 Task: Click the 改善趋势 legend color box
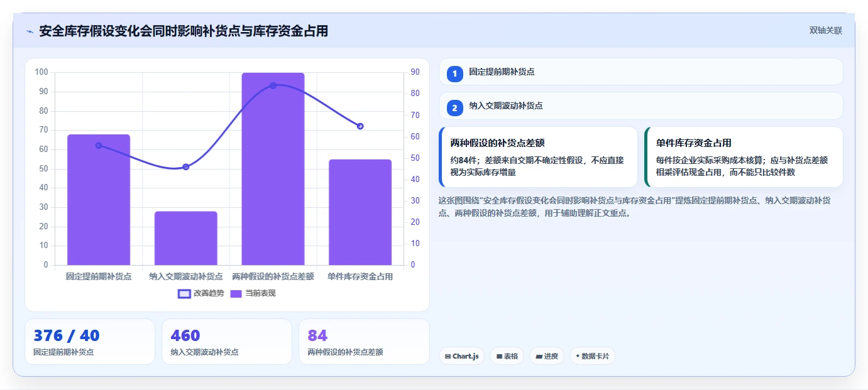tap(184, 293)
